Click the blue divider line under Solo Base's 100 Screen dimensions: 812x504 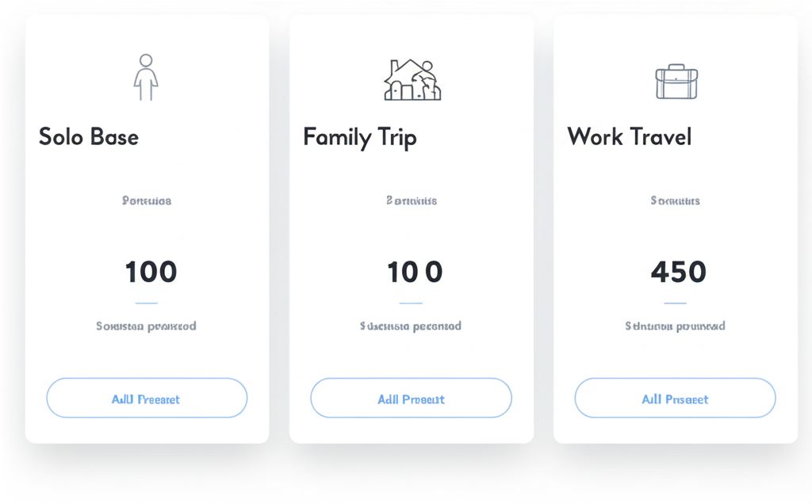(x=147, y=303)
